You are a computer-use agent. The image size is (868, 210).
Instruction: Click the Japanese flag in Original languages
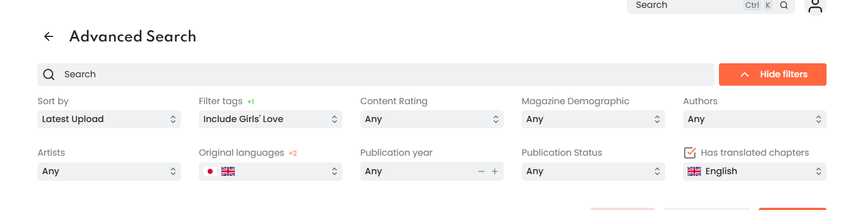tap(210, 171)
